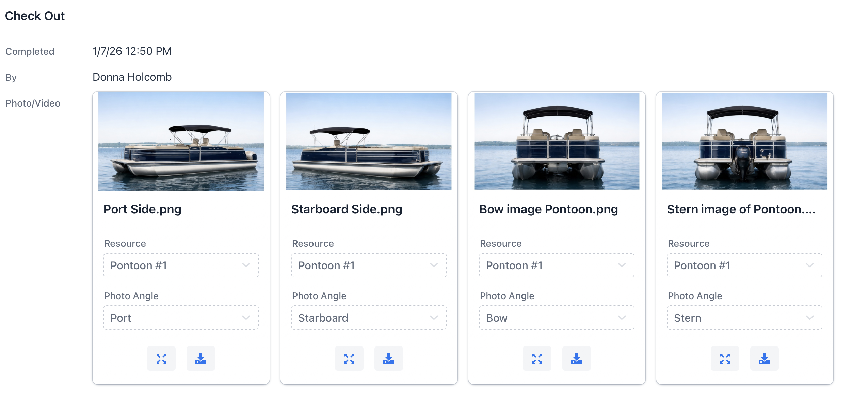868x403 pixels.
Task: Expand the Starboard Side.png photo fullscreen
Action: 349,358
